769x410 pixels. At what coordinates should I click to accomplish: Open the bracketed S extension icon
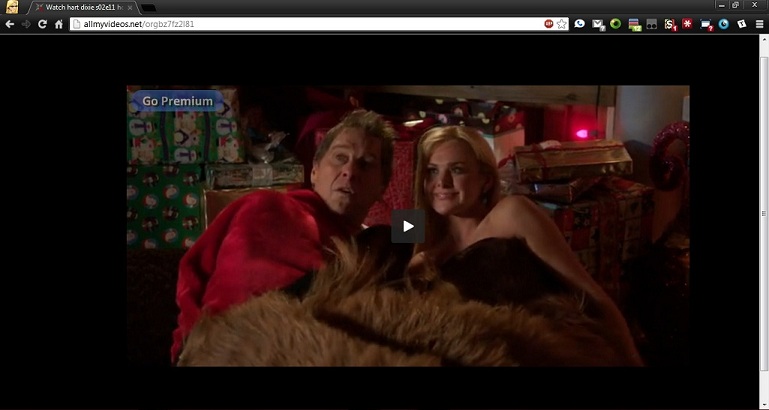click(670, 25)
